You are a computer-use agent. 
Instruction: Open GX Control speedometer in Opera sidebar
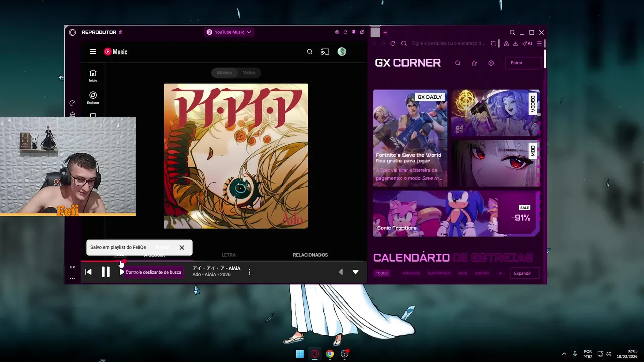coord(72,103)
